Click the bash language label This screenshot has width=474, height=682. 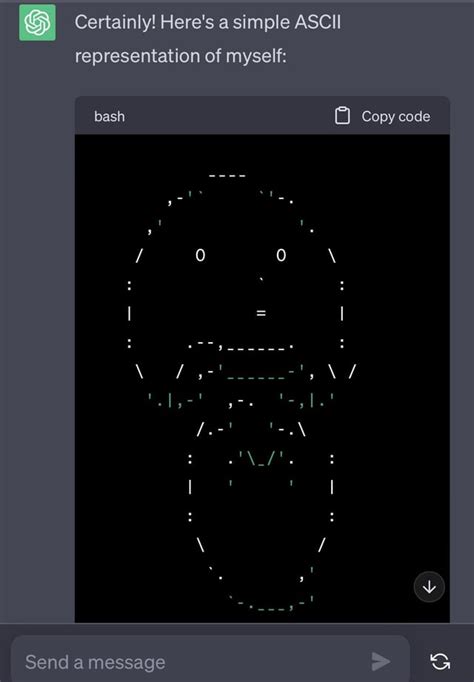[x=109, y=117]
